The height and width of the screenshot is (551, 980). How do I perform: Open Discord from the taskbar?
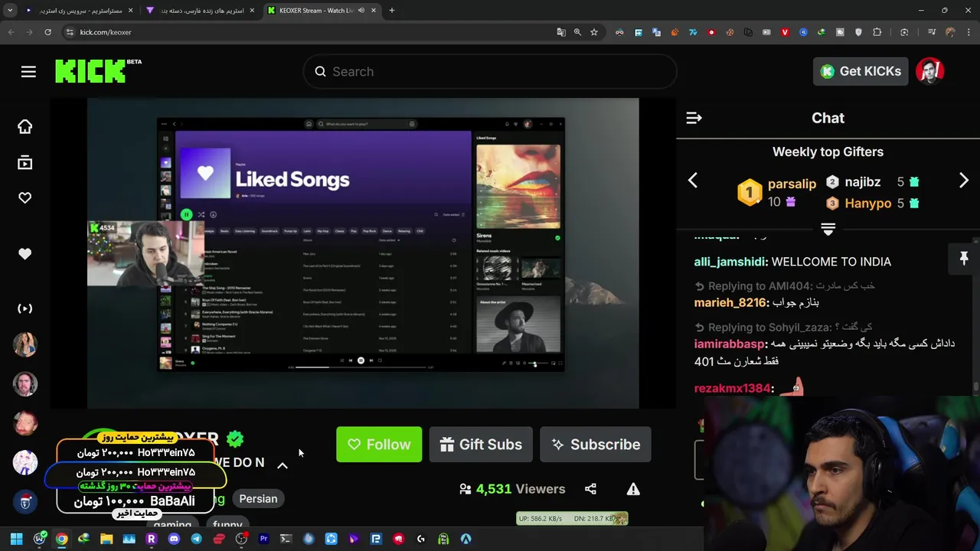(174, 539)
